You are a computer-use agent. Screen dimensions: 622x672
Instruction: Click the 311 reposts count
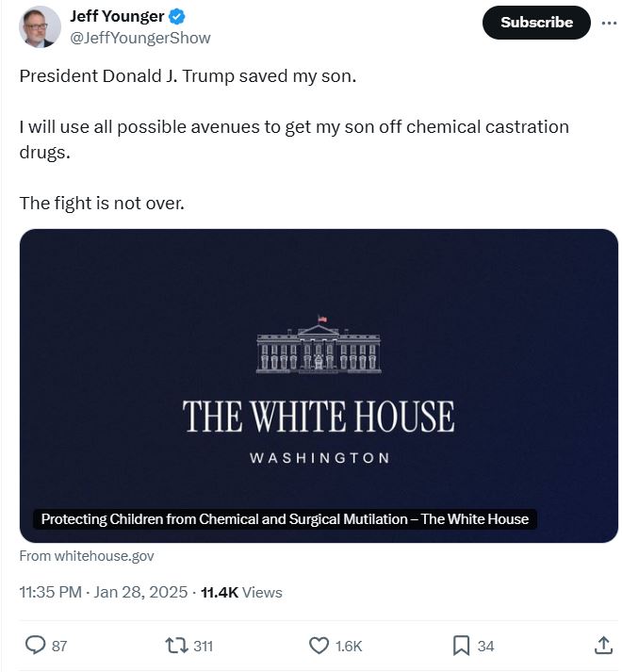(x=204, y=646)
